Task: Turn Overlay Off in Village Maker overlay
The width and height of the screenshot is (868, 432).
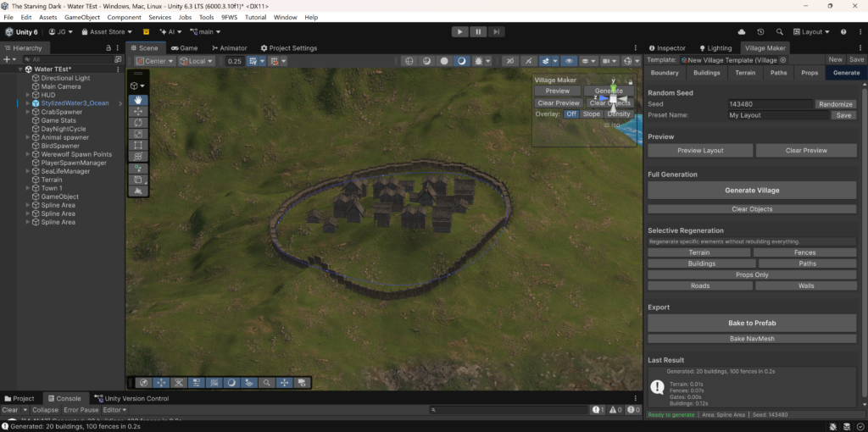Action: [x=570, y=114]
